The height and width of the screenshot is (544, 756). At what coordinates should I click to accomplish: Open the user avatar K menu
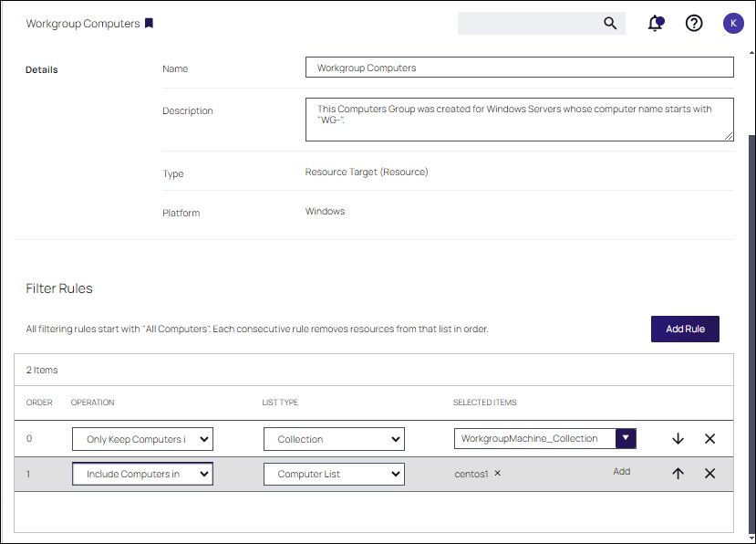coord(733,24)
